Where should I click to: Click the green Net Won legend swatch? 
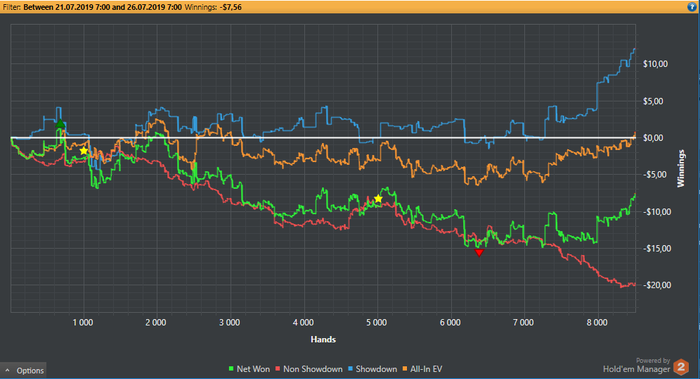tap(231, 369)
